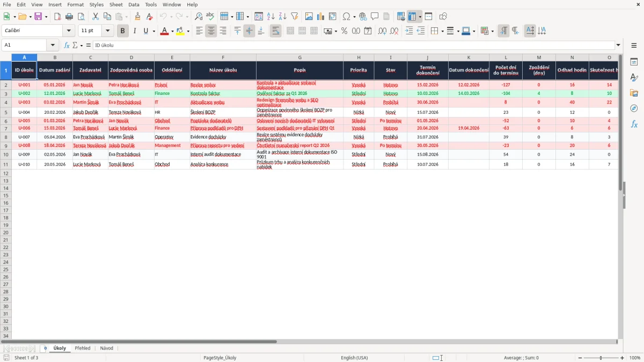Open the Data menu
This screenshot has width=644, height=362.
pos(134,4)
